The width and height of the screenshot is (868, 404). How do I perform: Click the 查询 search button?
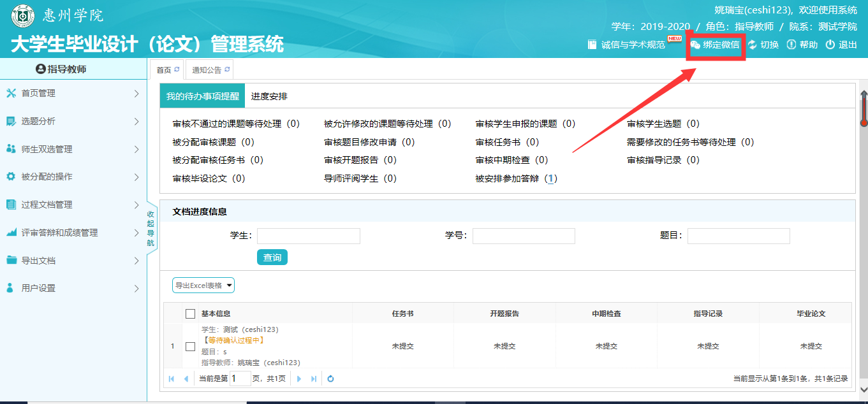272,257
